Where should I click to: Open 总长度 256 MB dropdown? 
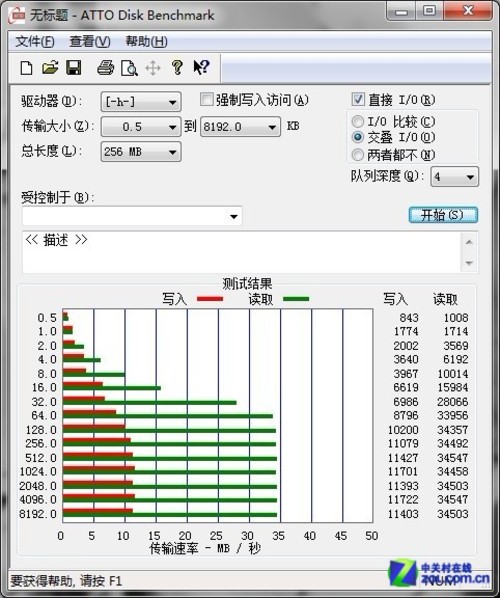tap(141, 152)
